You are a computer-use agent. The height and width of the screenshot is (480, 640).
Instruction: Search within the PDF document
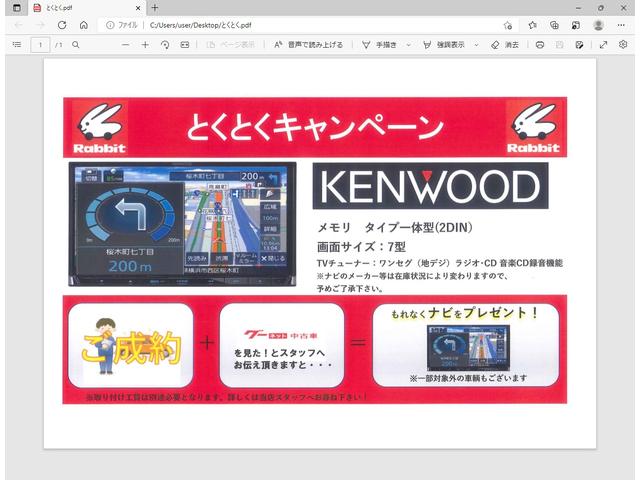(76, 44)
